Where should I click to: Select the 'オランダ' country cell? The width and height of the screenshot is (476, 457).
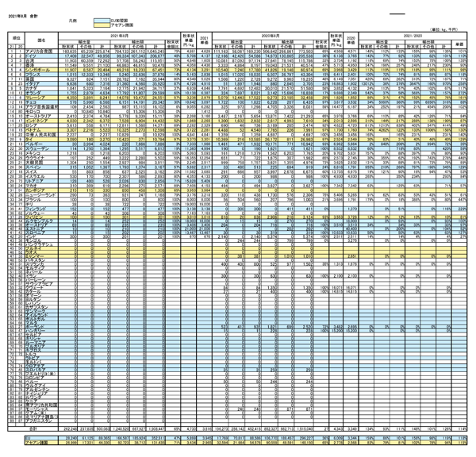41,93
